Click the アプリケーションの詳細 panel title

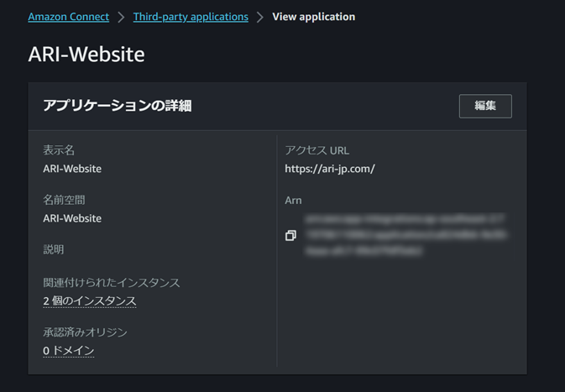pyautogui.click(x=117, y=106)
